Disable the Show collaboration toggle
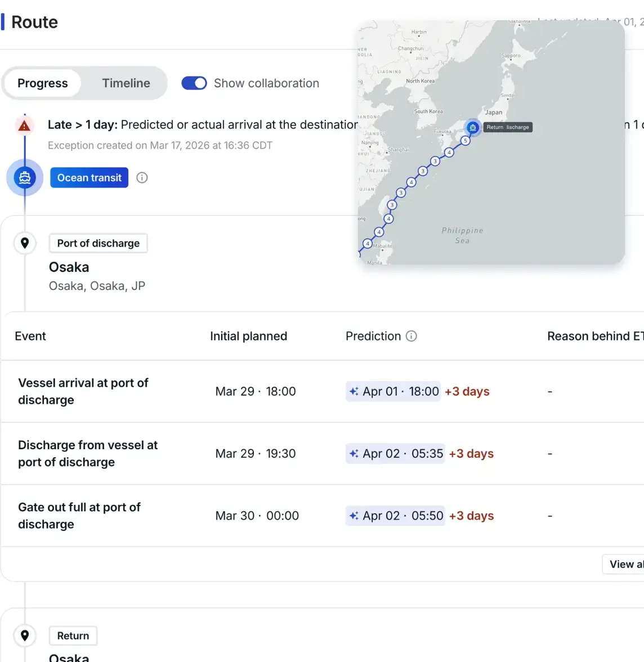Viewport: 644px width, 662px height. [194, 83]
